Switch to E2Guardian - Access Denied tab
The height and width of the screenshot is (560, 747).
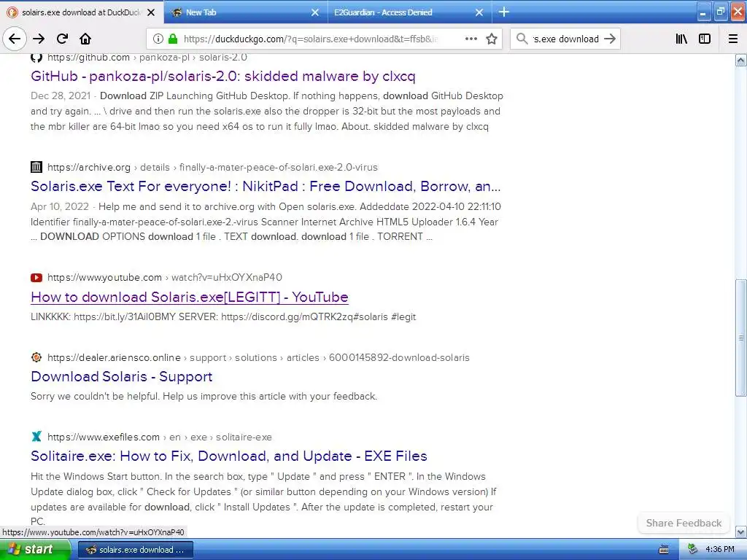click(410, 12)
